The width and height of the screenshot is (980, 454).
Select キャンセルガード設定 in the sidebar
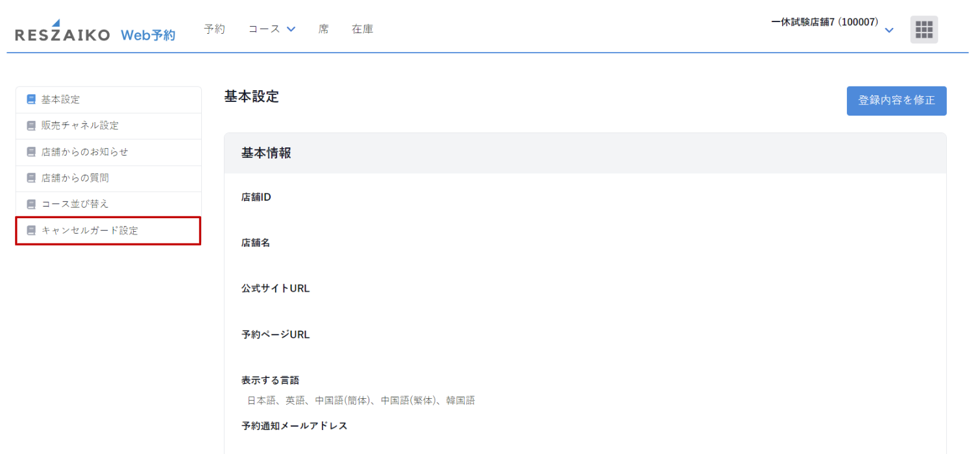click(x=90, y=231)
